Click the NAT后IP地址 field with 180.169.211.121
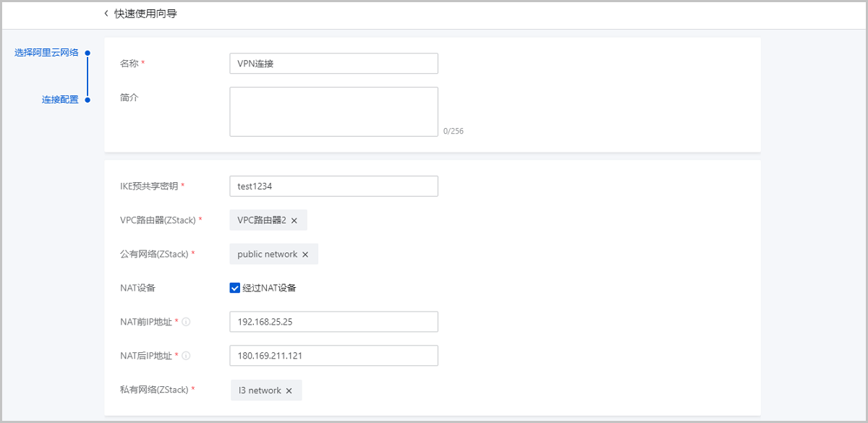868x423 pixels. (333, 356)
